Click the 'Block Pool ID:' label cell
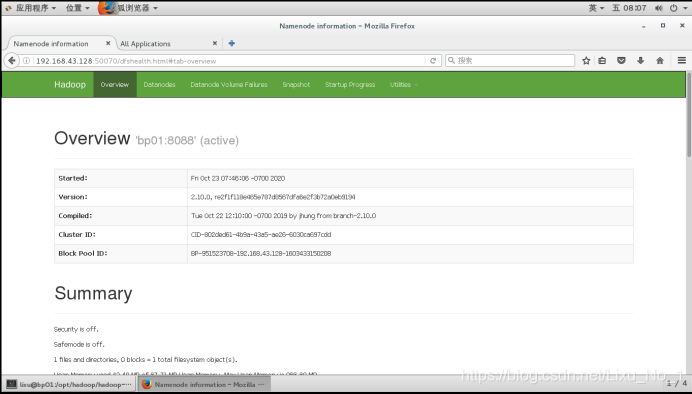692x394 pixels. coord(121,254)
